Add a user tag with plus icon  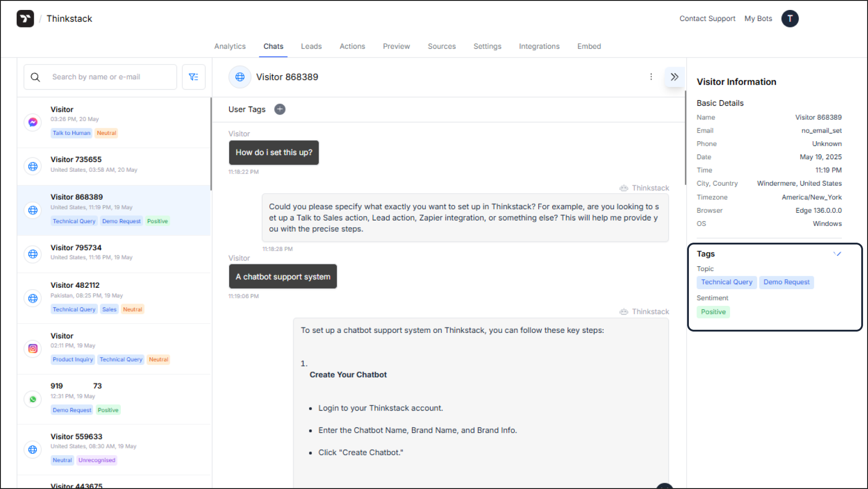click(280, 109)
